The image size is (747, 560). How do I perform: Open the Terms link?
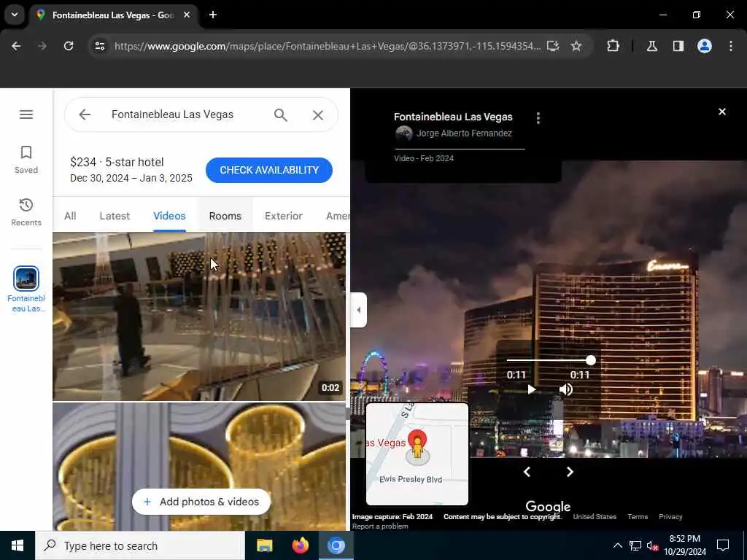point(638,517)
